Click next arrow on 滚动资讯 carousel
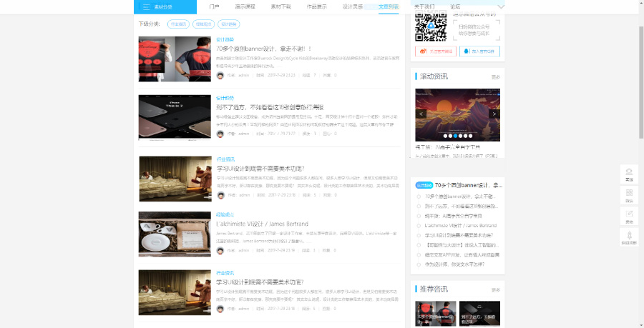Image resolution: width=644 pixels, height=328 pixels. pyautogui.click(x=494, y=114)
